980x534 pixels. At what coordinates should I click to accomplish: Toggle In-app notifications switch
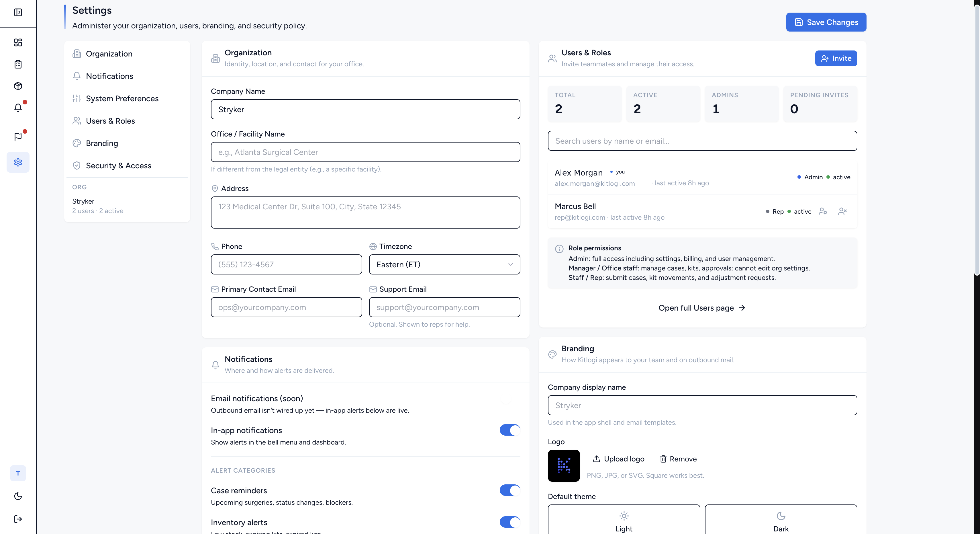click(x=510, y=430)
